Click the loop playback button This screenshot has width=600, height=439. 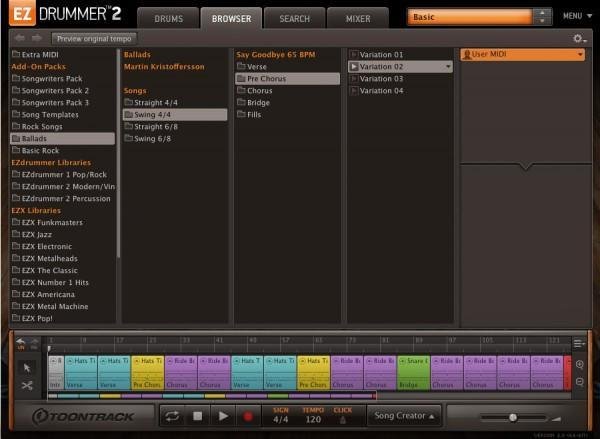click(x=172, y=415)
